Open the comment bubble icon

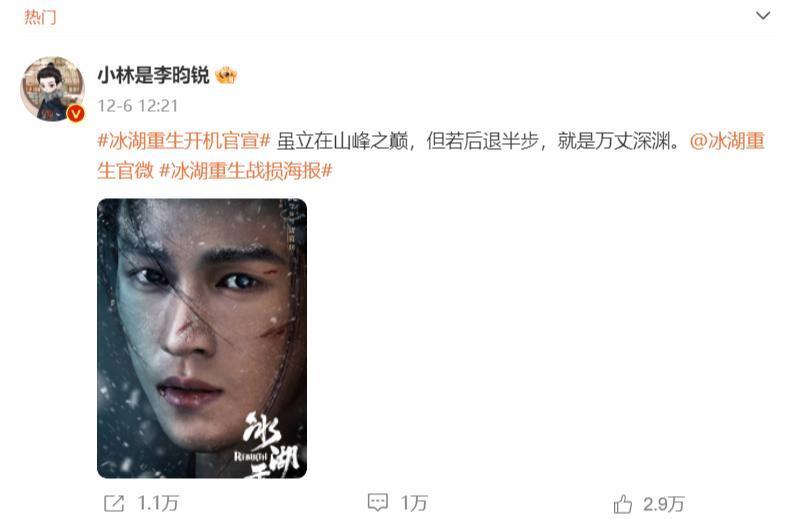point(377,502)
